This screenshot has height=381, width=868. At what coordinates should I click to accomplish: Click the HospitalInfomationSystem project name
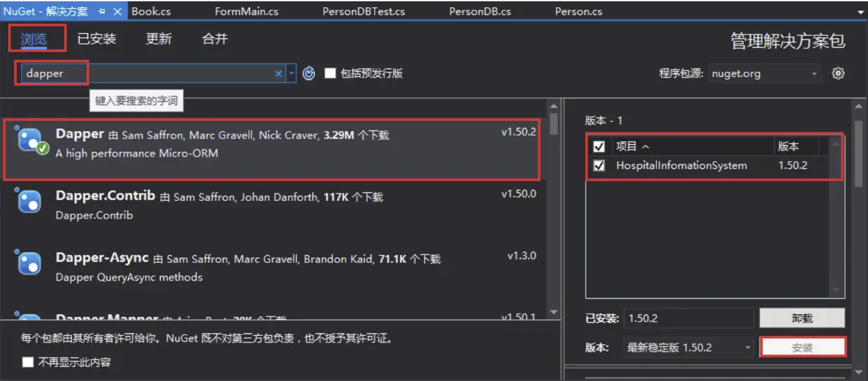point(681,166)
